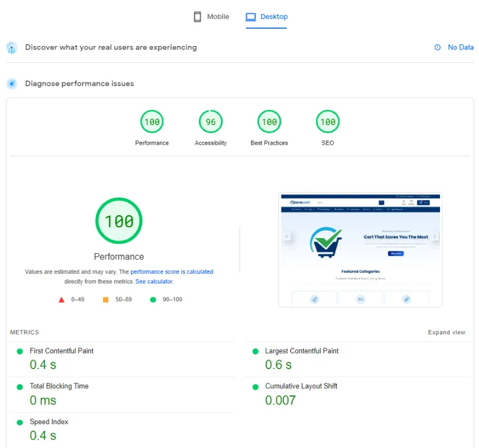Click the website preview screenshot
This screenshot has width=479, height=448.
point(359,248)
